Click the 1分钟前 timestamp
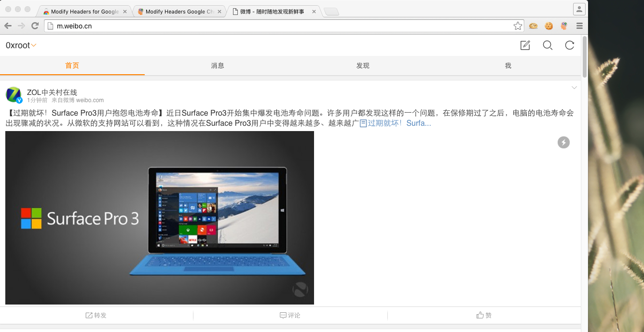This screenshot has height=332, width=644. click(x=37, y=100)
